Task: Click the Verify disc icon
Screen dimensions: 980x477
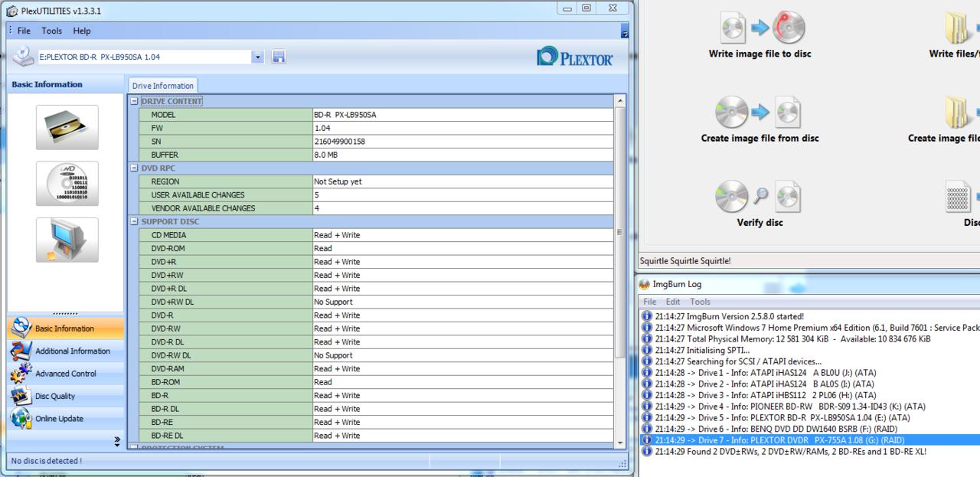Action: (759, 198)
